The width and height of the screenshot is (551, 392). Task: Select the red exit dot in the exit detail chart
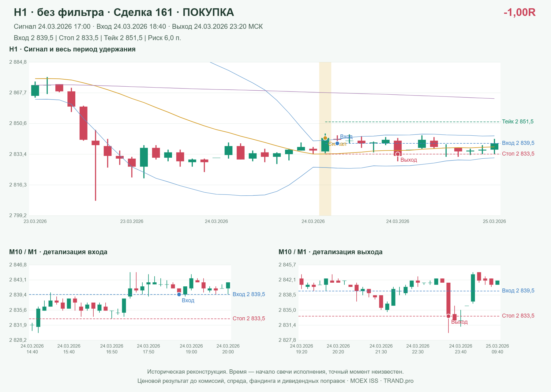(448, 316)
